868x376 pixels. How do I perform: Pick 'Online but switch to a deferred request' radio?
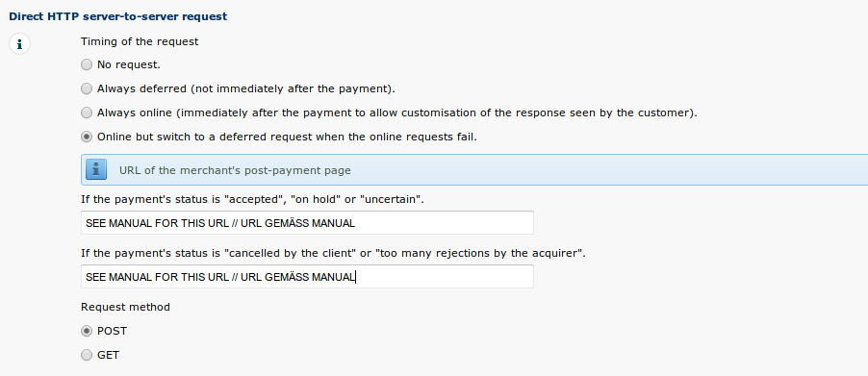click(x=87, y=137)
